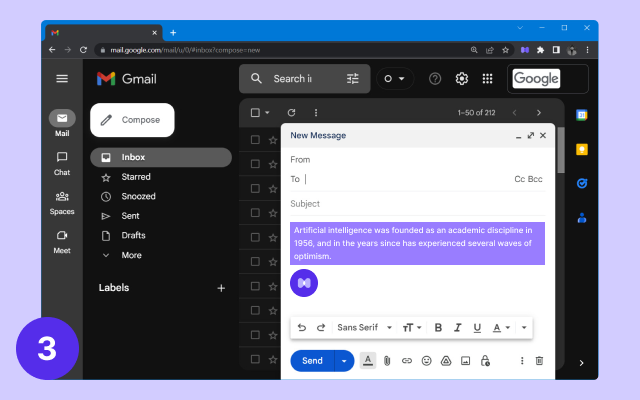Open the select-all dropdown arrow
This screenshot has width=640, height=400.
coord(267,113)
